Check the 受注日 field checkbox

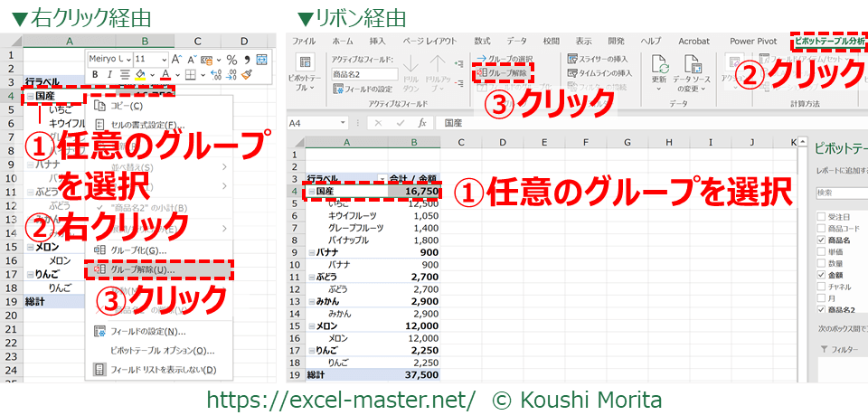pyautogui.click(x=820, y=216)
